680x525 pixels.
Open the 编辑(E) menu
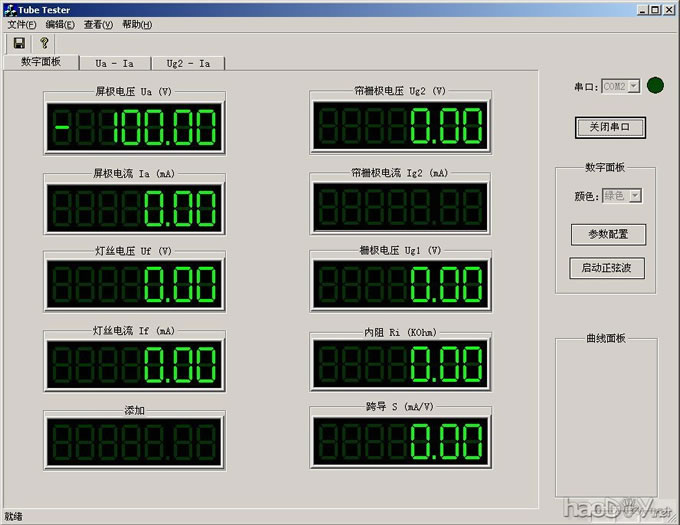tap(60, 24)
